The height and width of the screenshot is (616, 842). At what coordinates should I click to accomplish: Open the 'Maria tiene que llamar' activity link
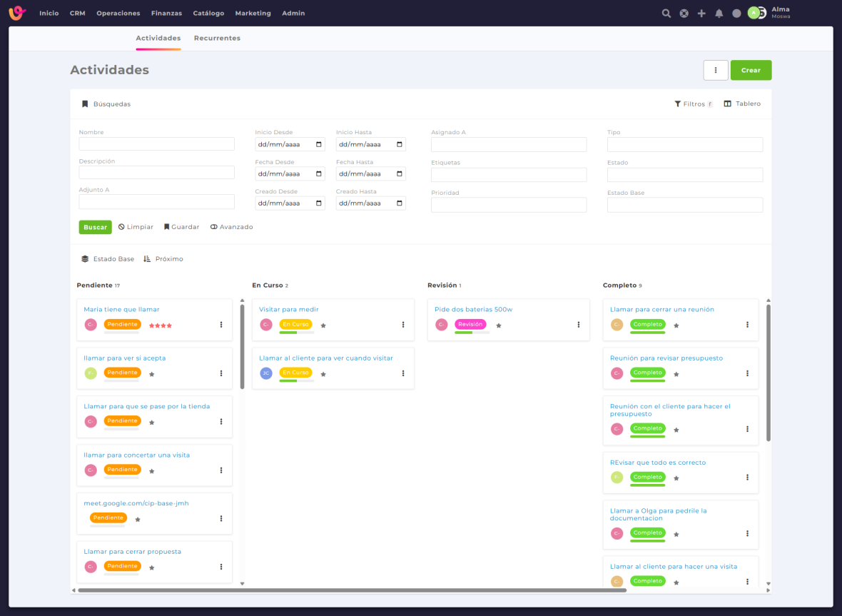[x=121, y=310]
